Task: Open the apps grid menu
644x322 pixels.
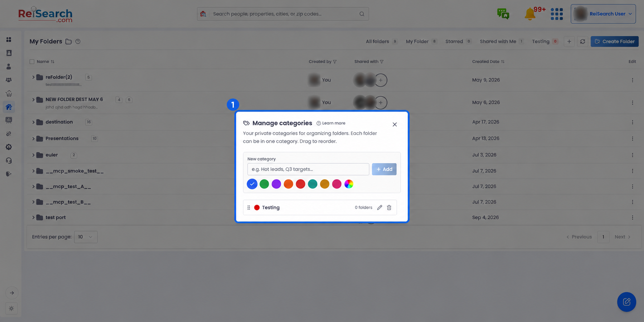Action: pos(557,14)
